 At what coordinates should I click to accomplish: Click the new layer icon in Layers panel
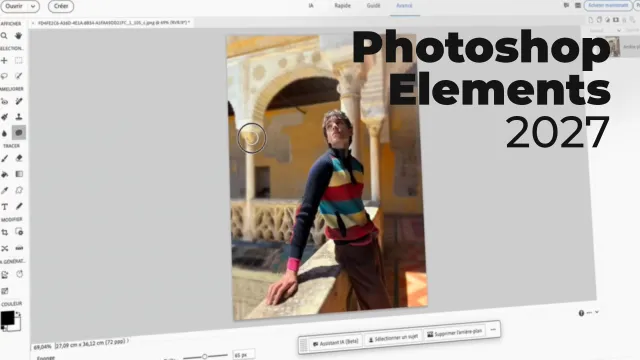click(591, 20)
